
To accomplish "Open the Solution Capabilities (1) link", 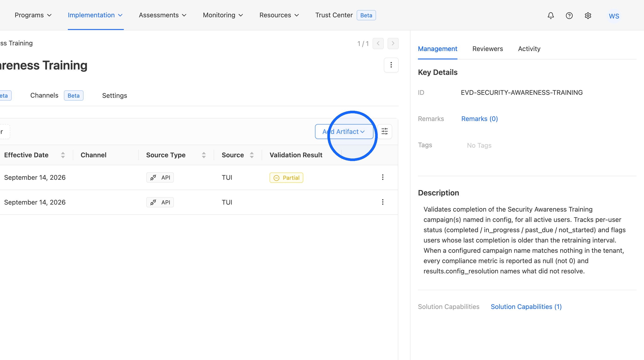I will point(526,307).
